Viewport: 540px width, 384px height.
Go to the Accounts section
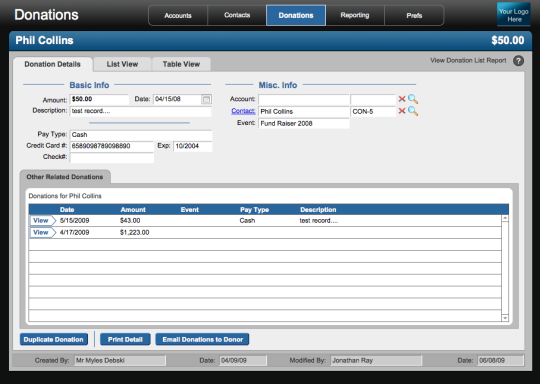tap(178, 15)
